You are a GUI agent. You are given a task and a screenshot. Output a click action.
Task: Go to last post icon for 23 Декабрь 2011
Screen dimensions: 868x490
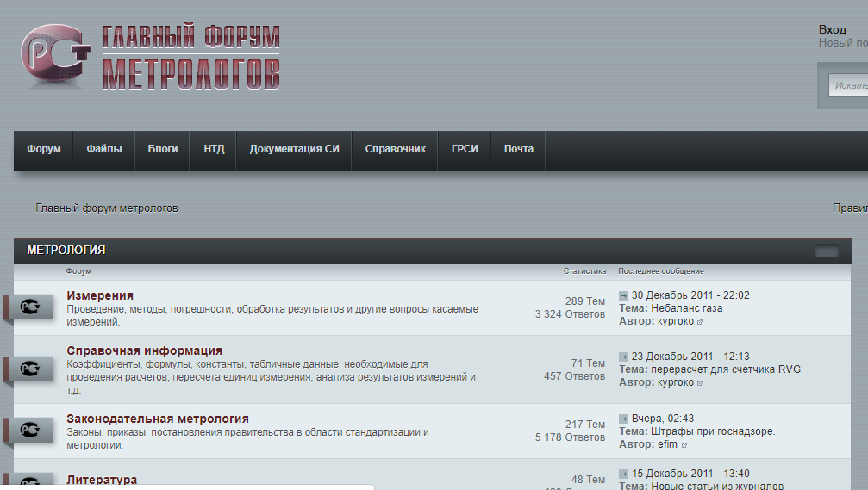623,357
